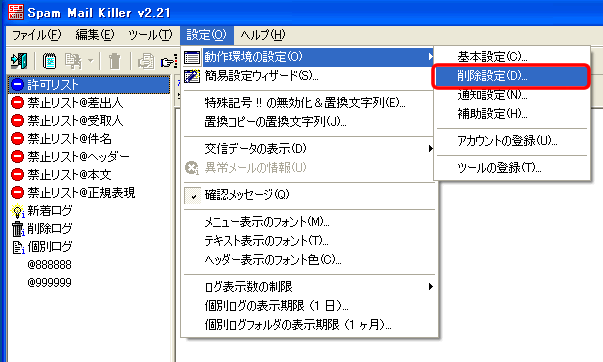Click the greyed-out copy document toolbar icon

[73, 61]
